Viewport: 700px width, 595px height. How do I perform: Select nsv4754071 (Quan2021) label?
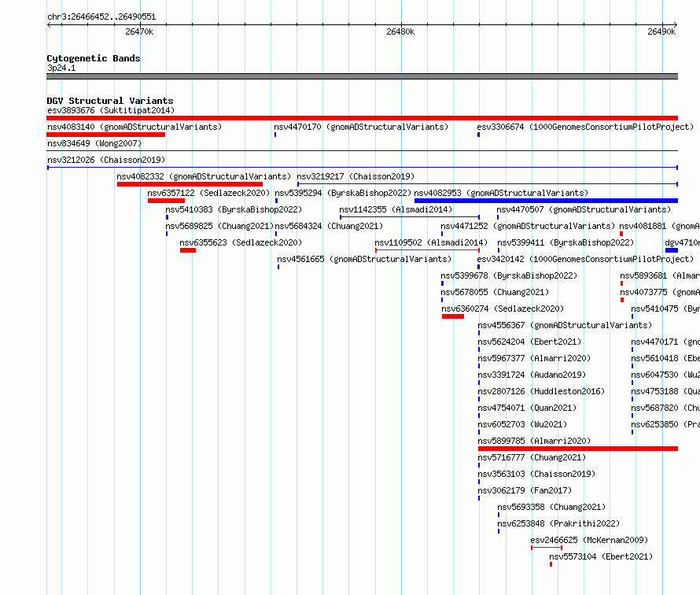[527, 408]
